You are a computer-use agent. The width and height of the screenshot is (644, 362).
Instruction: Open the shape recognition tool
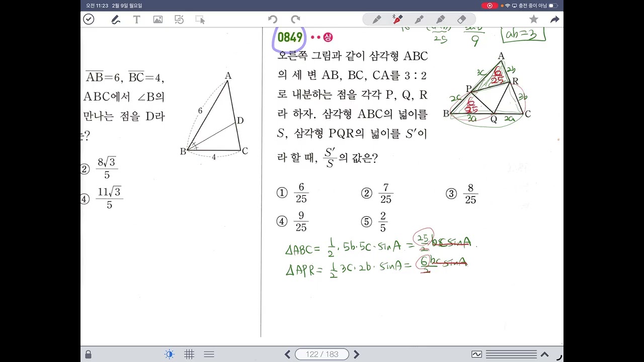179,20
